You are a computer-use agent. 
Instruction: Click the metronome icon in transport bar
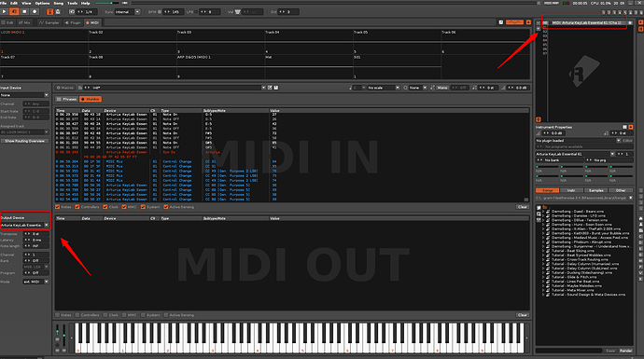[58, 12]
